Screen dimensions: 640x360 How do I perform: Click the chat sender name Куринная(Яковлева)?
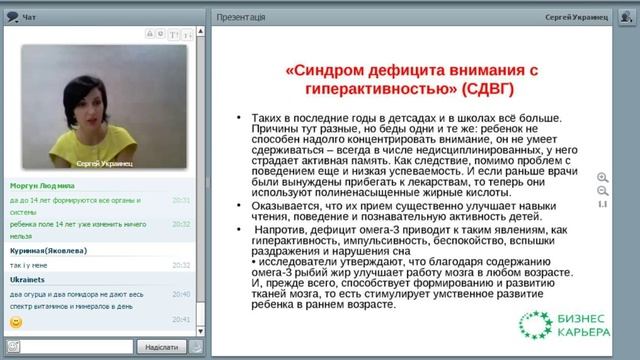tap(48, 251)
